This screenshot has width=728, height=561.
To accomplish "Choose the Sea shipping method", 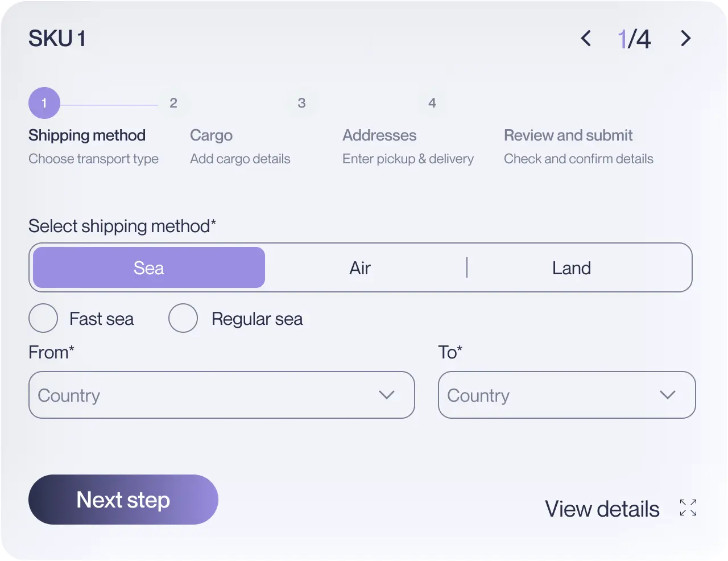I will (x=149, y=267).
